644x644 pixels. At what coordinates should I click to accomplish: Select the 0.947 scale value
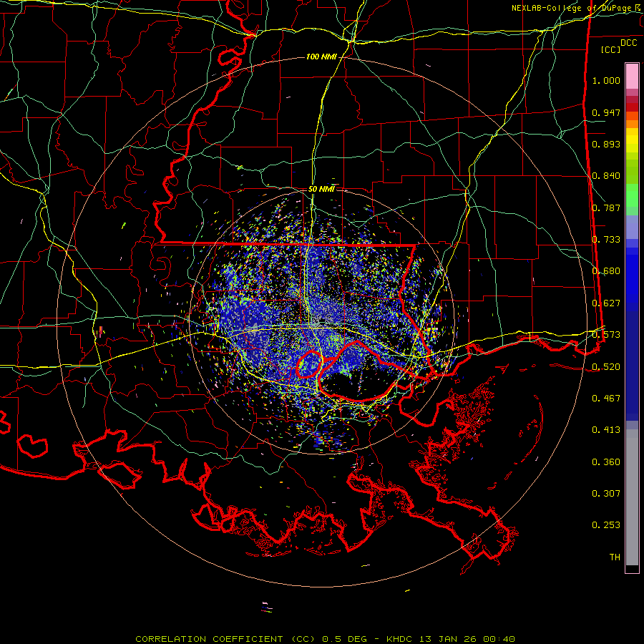606,112
